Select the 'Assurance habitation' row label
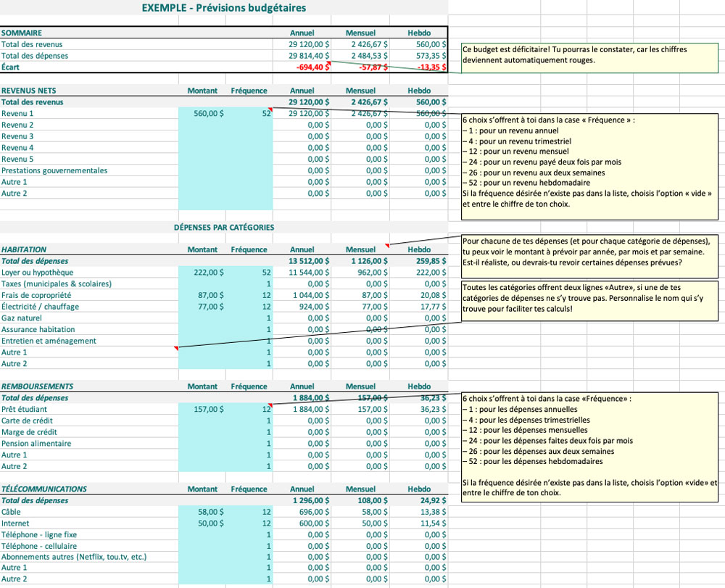Viewport: 725px width, 588px height. (x=38, y=330)
